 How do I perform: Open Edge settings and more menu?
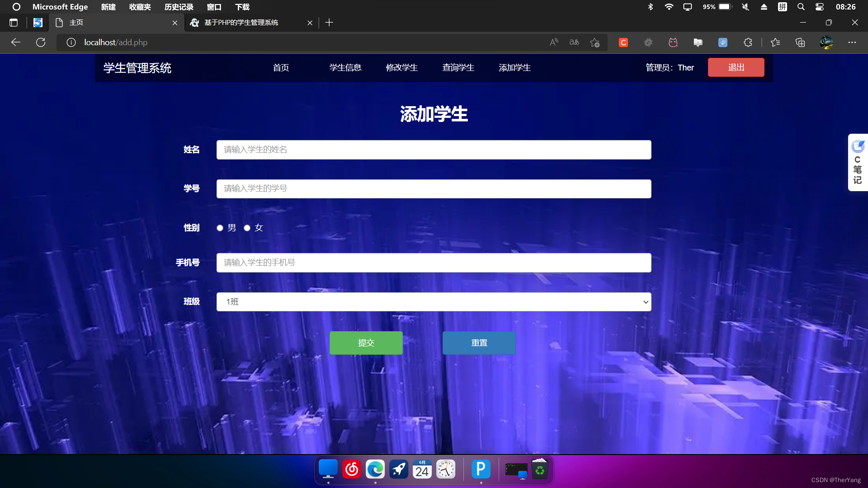point(852,42)
